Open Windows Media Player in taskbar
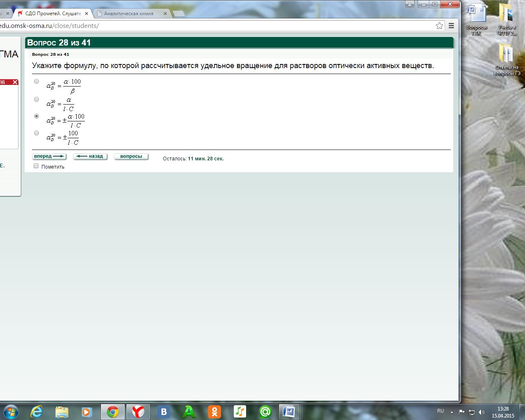The width and height of the screenshot is (525, 420). (x=87, y=411)
